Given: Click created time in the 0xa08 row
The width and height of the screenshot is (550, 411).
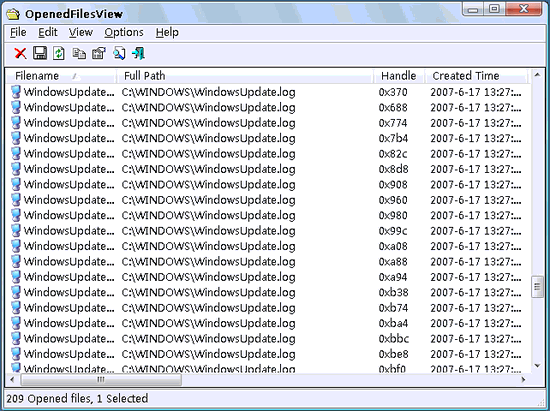Looking at the screenshot, I should [x=476, y=246].
